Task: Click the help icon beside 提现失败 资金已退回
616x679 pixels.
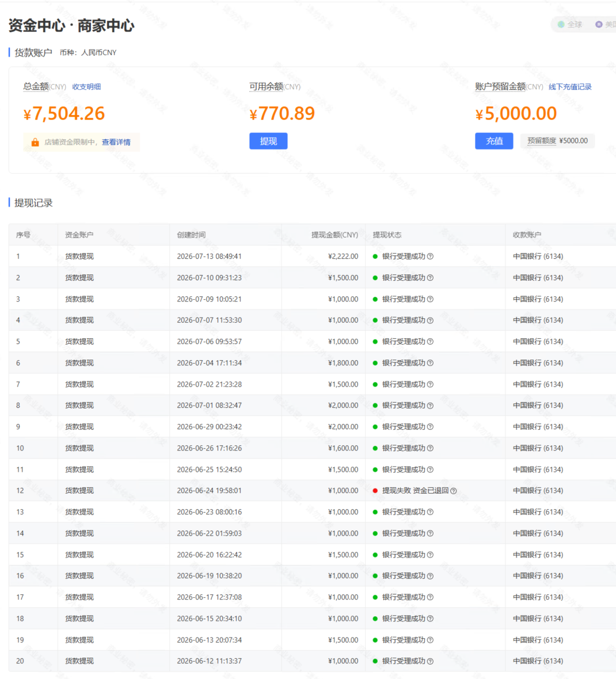Action: coord(454,491)
